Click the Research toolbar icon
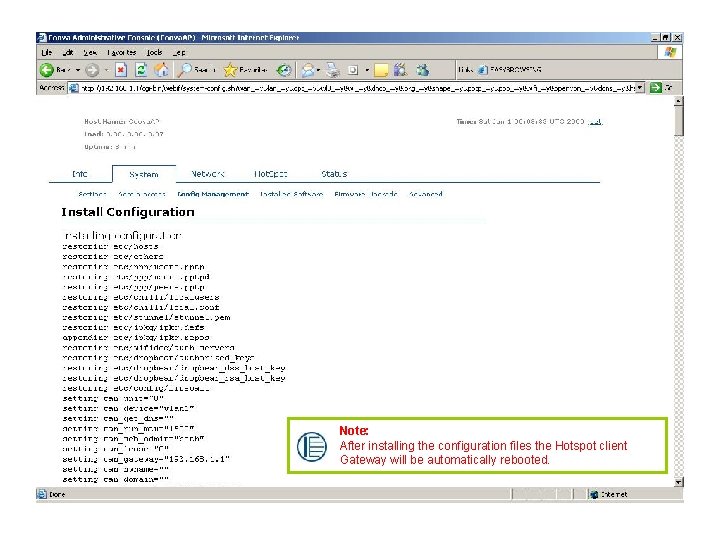The image size is (720, 540). tap(400, 70)
